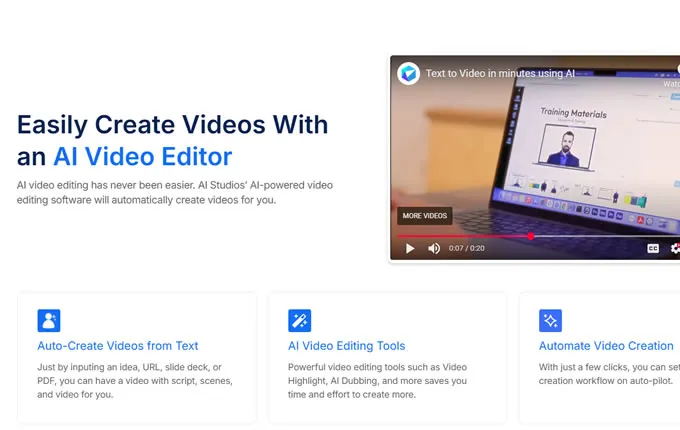Open 'Auto-Create Videos from Text' heading link
Viewport: 680px width, 430px height.
click(118, 346)
